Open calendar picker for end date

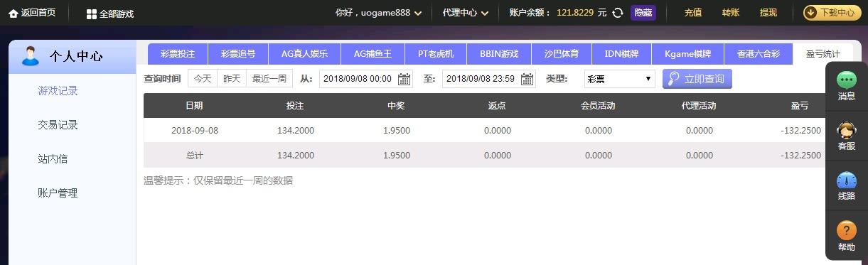[x=527, y=79]
